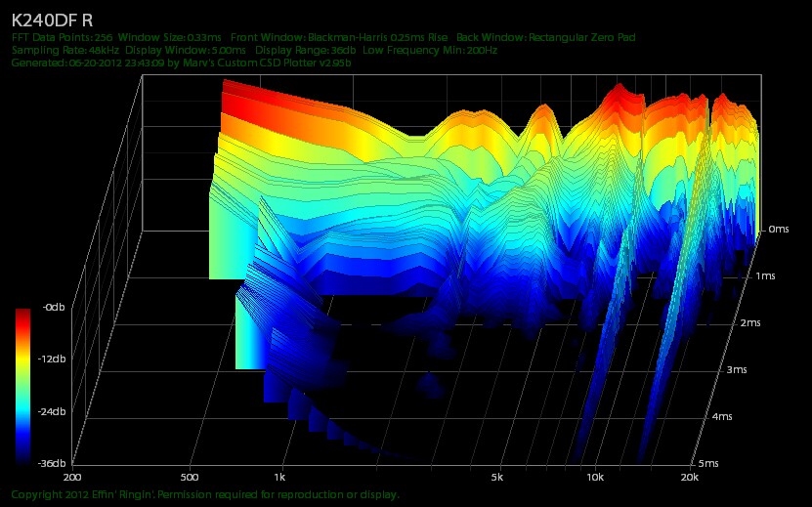Click the 5ms time axis label
812x507 pixels.
707,463
